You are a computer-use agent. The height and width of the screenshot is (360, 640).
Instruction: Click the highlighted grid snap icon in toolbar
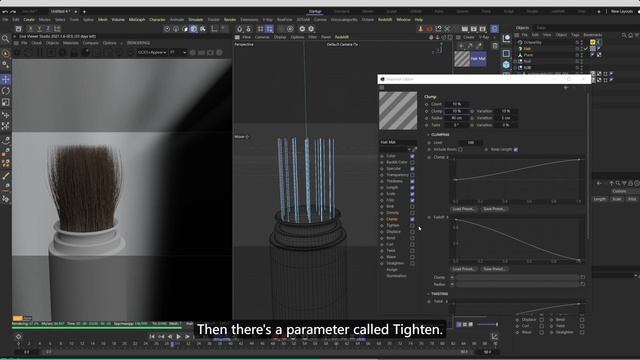tap(269, 29)
